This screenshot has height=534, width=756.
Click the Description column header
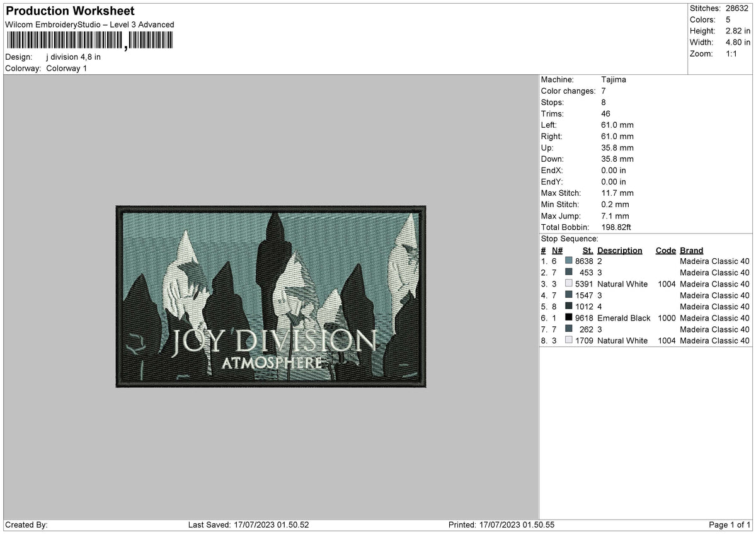[619, 250]
